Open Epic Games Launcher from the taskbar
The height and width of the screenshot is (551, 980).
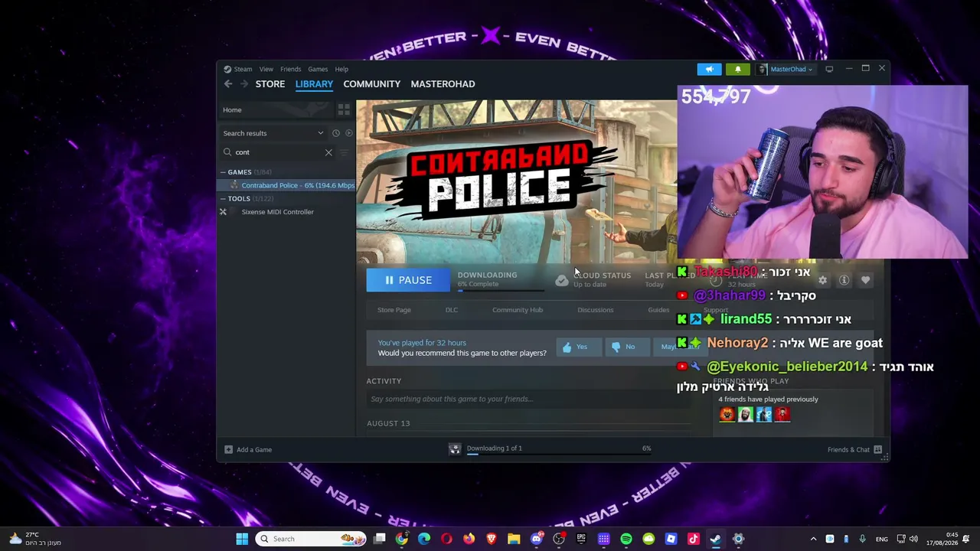tap(581, 539)
